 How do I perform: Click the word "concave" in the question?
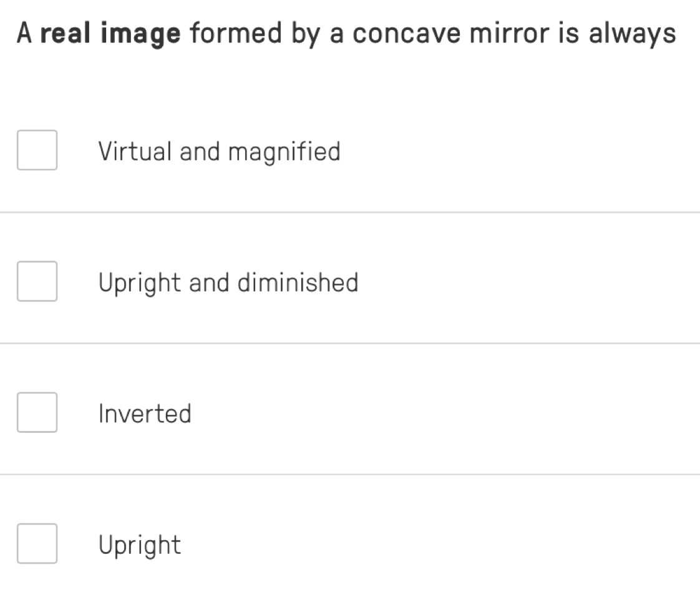click(x=407, y=34)
